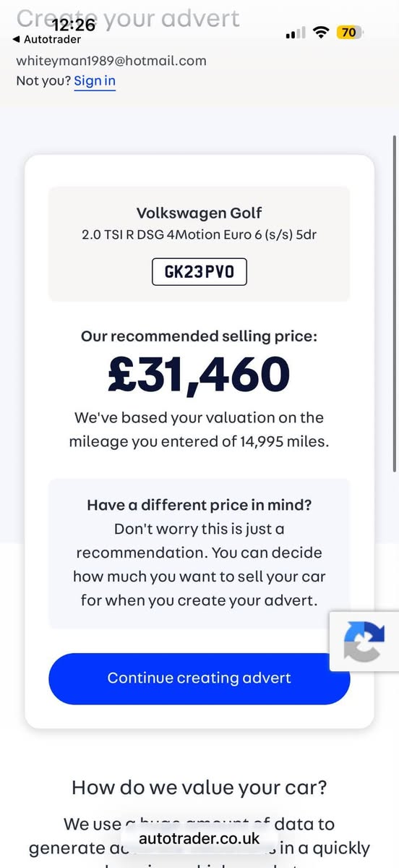
Task: Tap the Volkswagen Golf vehicle title
Action: [199, 213]
